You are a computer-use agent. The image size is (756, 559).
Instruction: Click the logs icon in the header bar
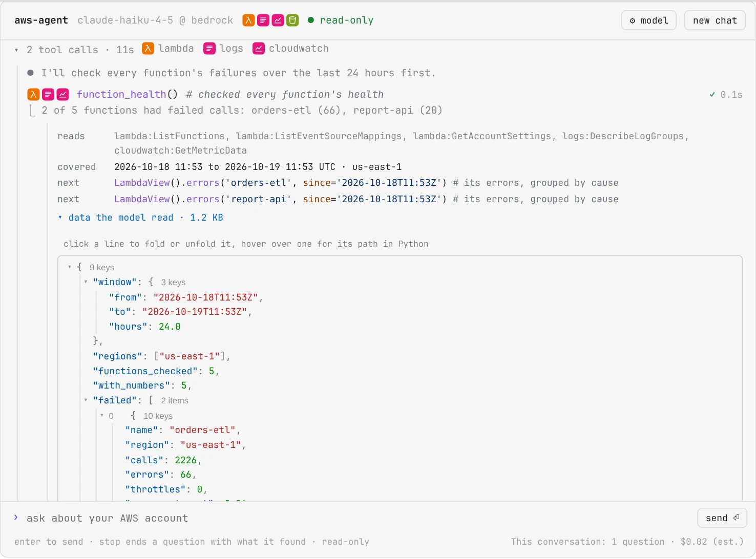click(263, 20)
